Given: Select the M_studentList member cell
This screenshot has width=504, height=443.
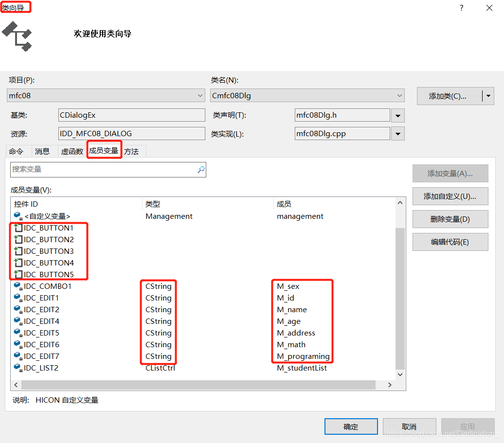Looking at the screenshot, I should 302,368.
